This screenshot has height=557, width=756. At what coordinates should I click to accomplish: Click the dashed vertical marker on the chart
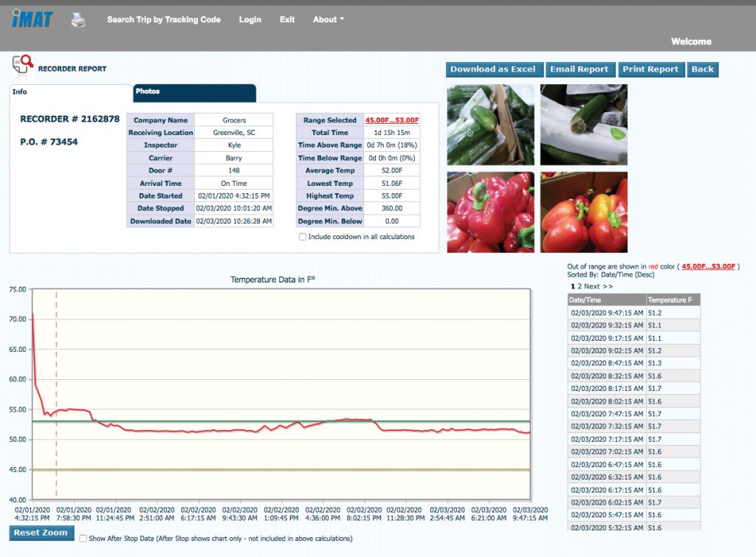pyautogui.click(x=56, y=394)
